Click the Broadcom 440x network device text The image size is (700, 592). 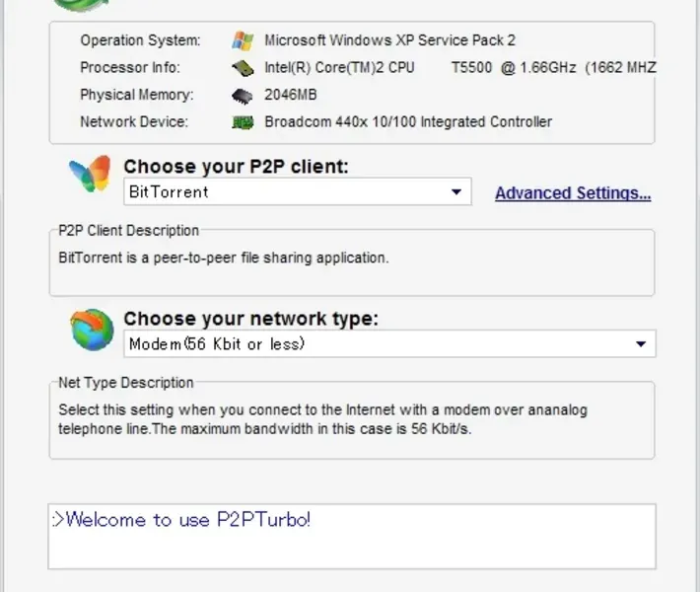[x=408, y=122]
